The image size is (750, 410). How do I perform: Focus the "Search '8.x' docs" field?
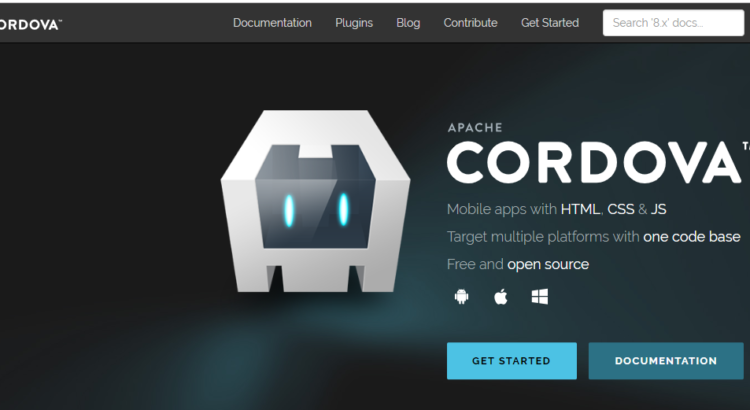[673, 23]
